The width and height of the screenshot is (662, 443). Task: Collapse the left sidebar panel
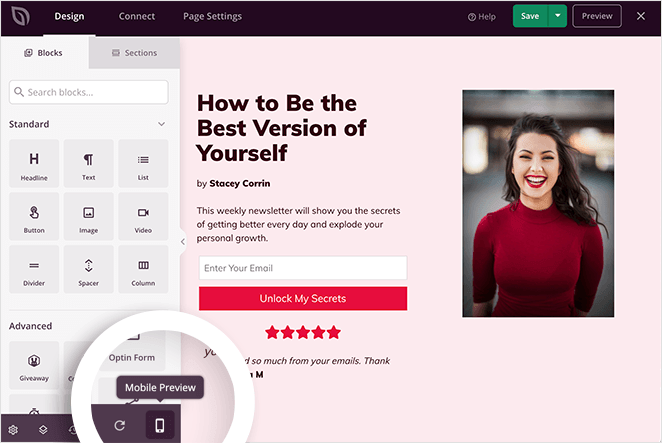(x=182, y=242)
